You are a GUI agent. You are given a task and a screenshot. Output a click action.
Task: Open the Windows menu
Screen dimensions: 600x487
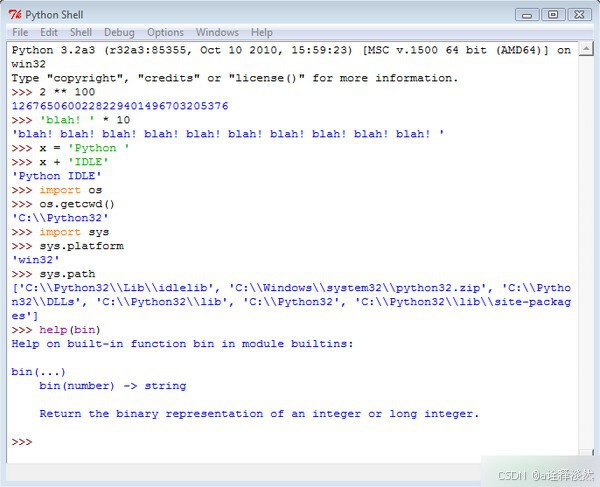(217, 33)
